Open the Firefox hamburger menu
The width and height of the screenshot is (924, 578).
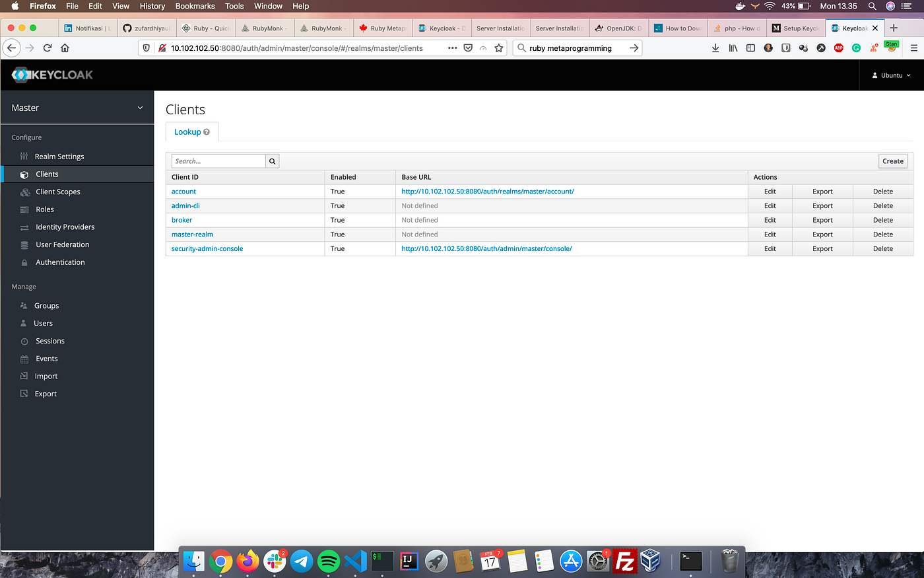[x=914, y=48]
